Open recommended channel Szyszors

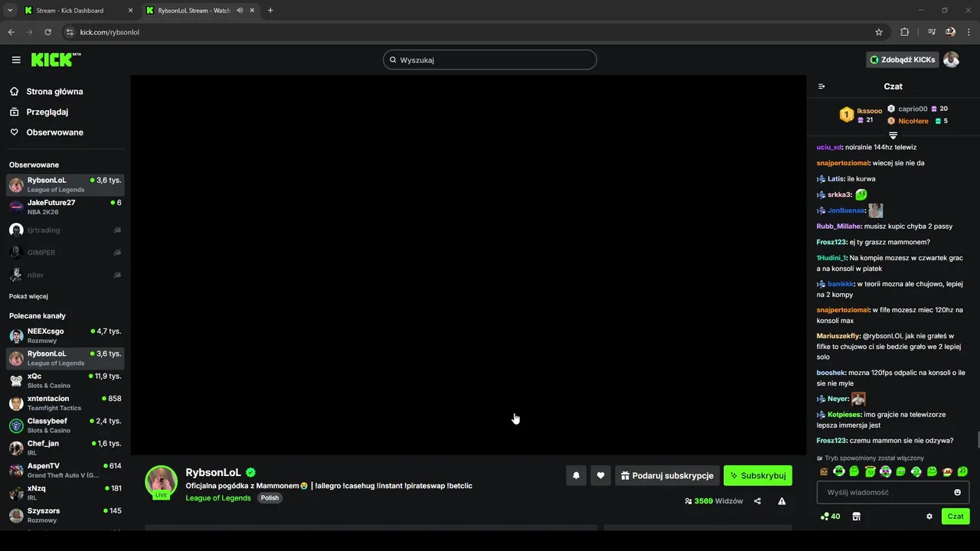[65, 515]
